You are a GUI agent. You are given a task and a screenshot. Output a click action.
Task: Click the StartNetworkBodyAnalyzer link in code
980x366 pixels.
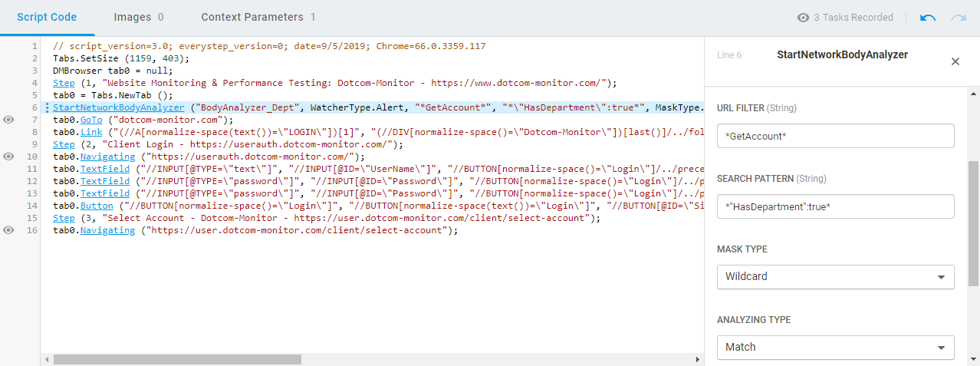pyautogui.click(x=118, y=107)
